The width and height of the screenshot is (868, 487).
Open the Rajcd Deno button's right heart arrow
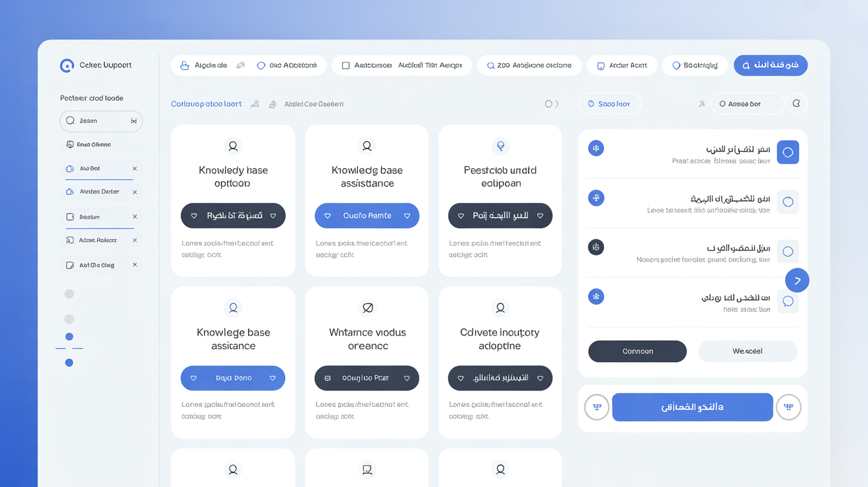[x=273, y=378]
